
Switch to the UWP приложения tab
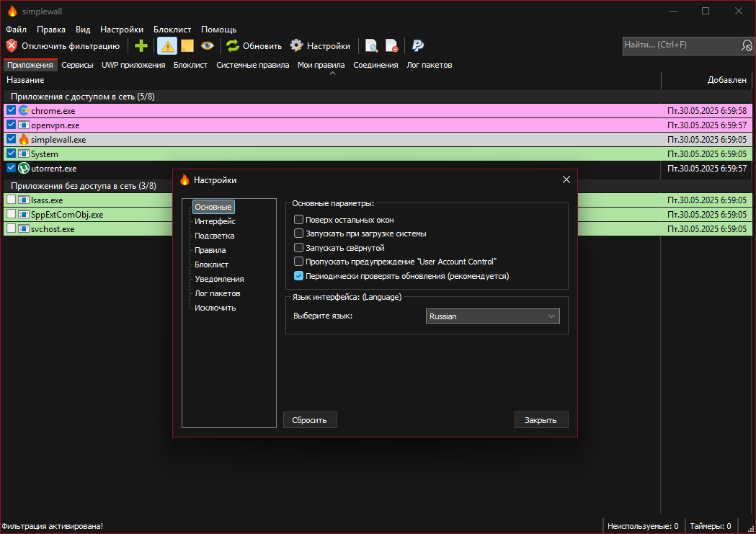[x=133, y=65]
